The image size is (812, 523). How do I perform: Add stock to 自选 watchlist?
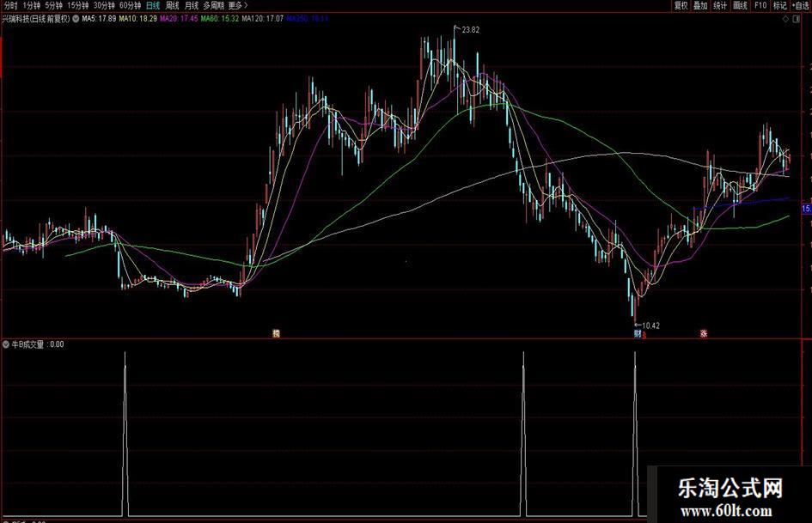[x=801, y=6]
